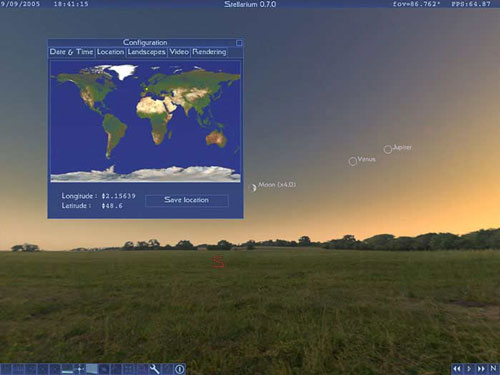Toggle cardinal points crosshair button
The width and height of the screenshot is (500, 375).
[x=80, y=369]
